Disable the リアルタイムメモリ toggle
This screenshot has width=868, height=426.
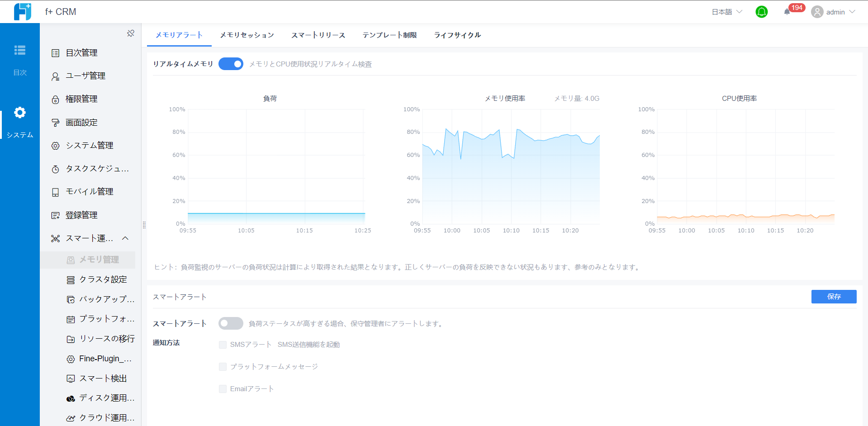(231, 64)
